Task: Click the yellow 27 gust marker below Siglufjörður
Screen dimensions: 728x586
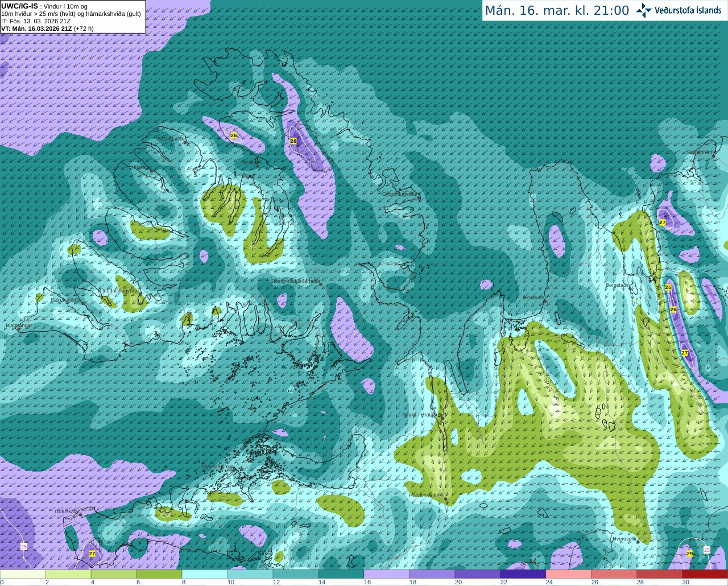Action: 663,222
